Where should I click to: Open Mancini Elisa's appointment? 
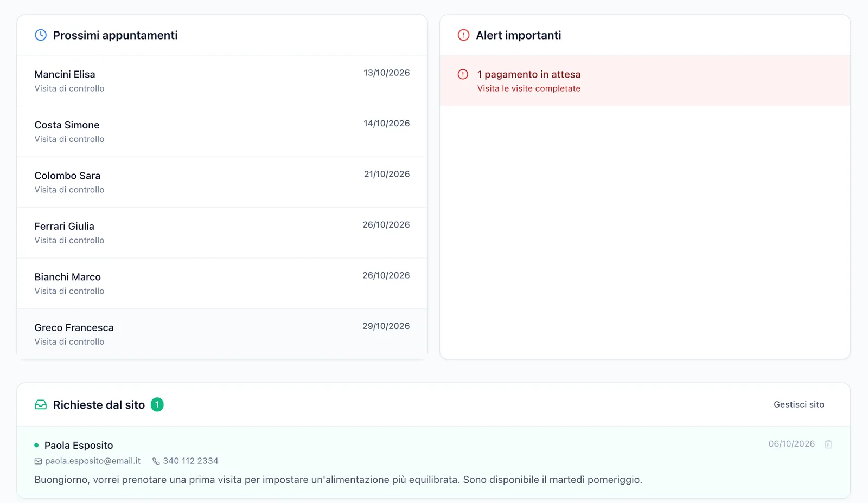tap(222, 81)
